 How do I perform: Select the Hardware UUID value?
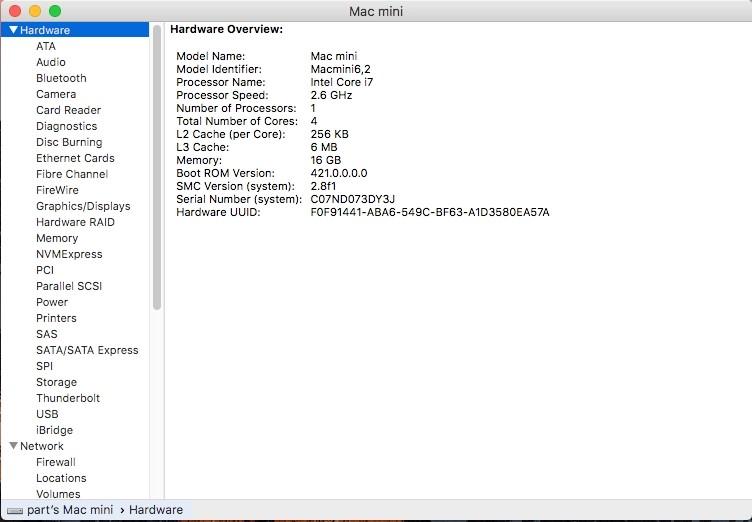point(430,212)
